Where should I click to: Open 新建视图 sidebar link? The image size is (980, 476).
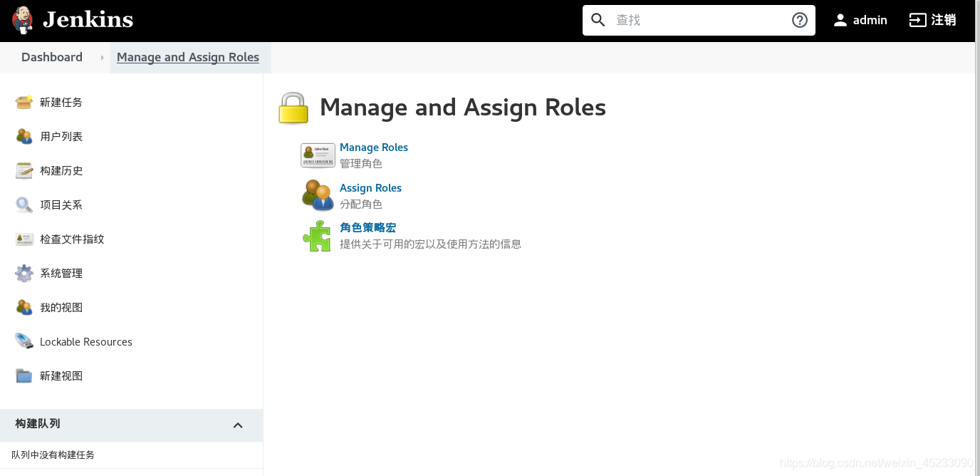tap(61, 376)
